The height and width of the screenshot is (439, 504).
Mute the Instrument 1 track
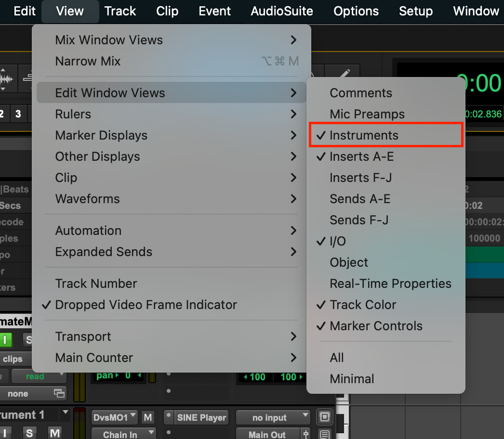(x=55, y=433)
